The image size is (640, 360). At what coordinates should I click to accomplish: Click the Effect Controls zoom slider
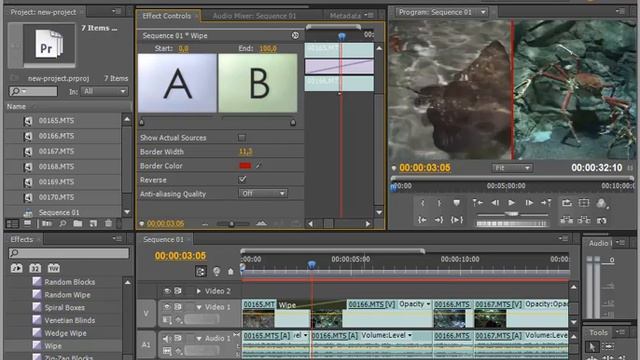coord(232,224)
